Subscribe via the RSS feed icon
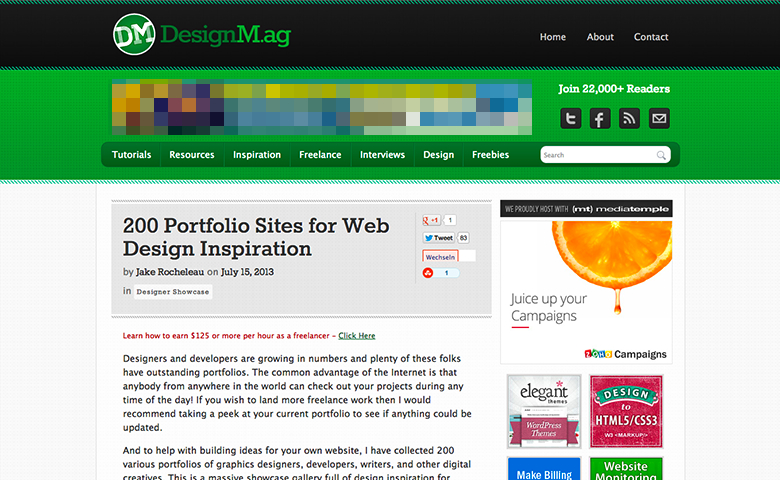Screen dimensions: 780x480 [629, 119]
